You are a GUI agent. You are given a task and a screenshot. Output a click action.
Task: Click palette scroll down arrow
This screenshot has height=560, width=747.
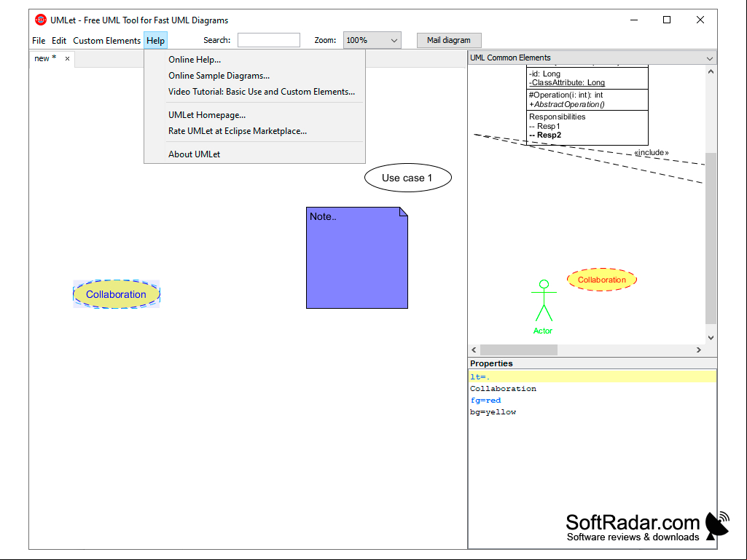click(711, 338)
